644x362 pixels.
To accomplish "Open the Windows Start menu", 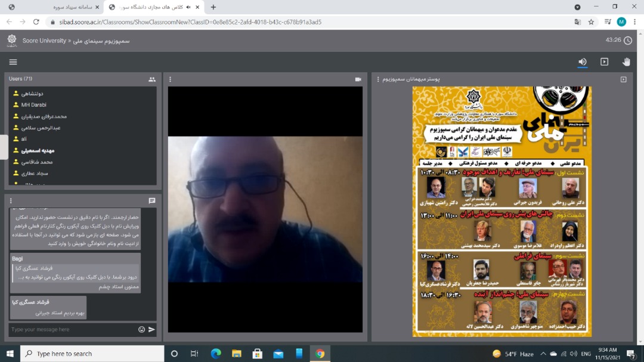I will tap(10, 354).
